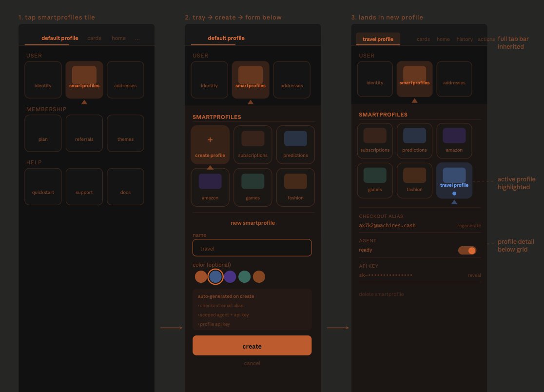544x392 pixels.
Task: Select default profile tab in panel 2
Action: (226, 38)
